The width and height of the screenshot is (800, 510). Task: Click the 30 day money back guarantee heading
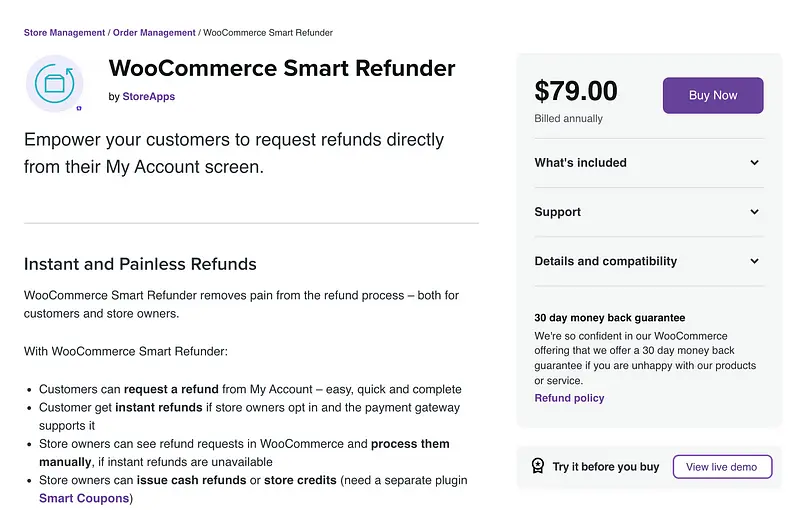610,318
